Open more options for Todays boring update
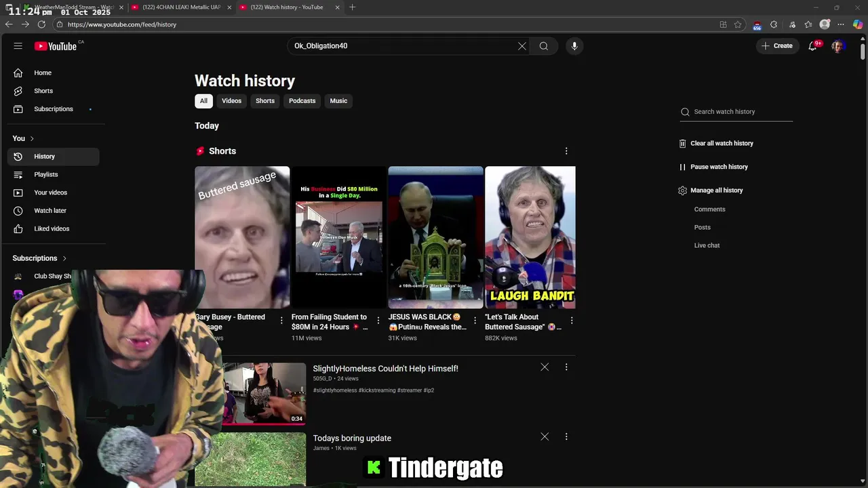This screenshot has width=868, height=488. tap(566, 437)
